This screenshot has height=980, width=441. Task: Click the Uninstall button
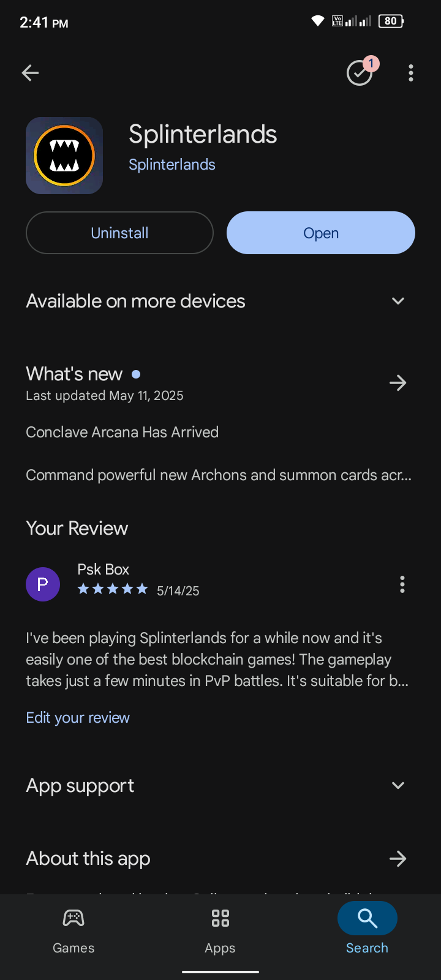coord(119,233)
